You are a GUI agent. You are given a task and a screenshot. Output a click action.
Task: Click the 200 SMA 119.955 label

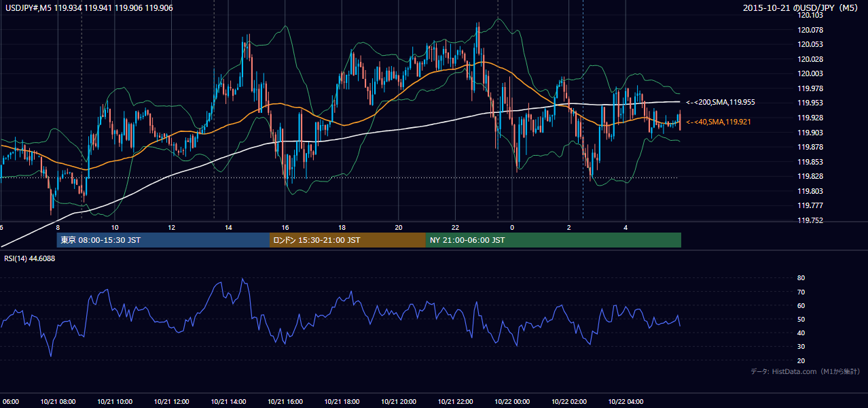point(721,102)
